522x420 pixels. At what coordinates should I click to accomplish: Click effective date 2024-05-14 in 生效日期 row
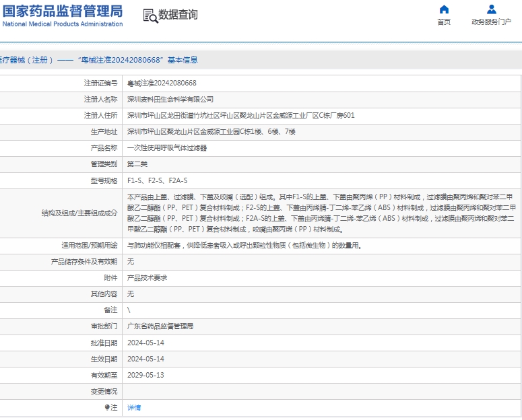145,359
